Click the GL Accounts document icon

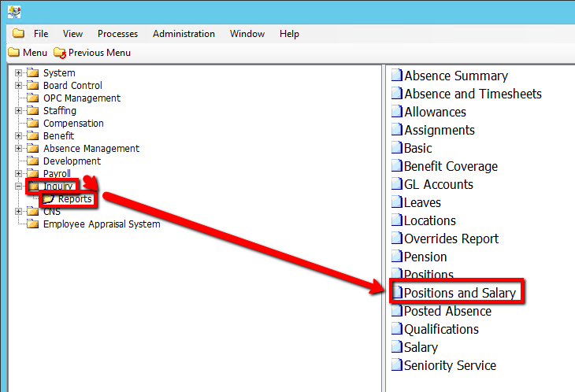click(397, 185)
